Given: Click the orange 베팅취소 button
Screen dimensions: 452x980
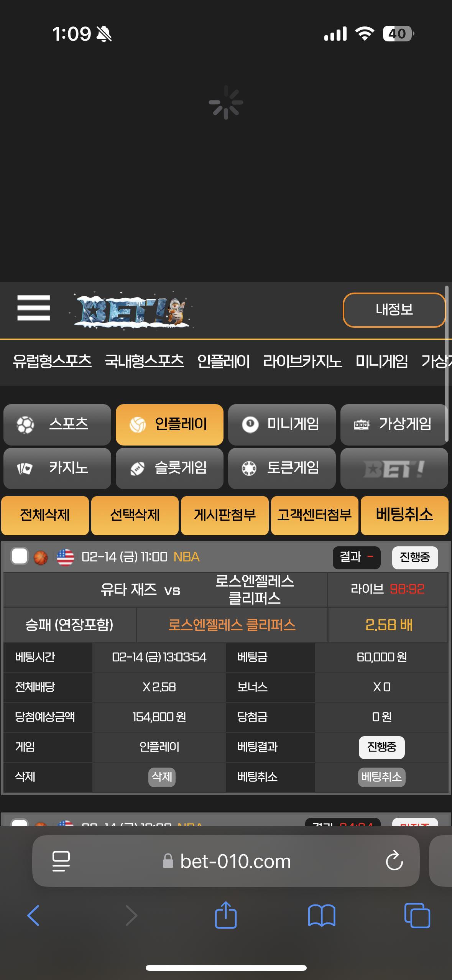Looking at the screenshot, I should point(404,515).
